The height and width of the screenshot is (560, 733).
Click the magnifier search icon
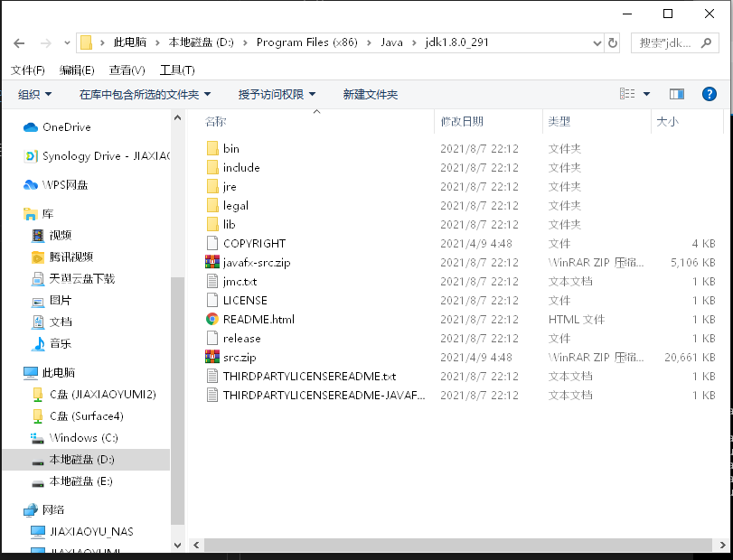click(707, 43)
